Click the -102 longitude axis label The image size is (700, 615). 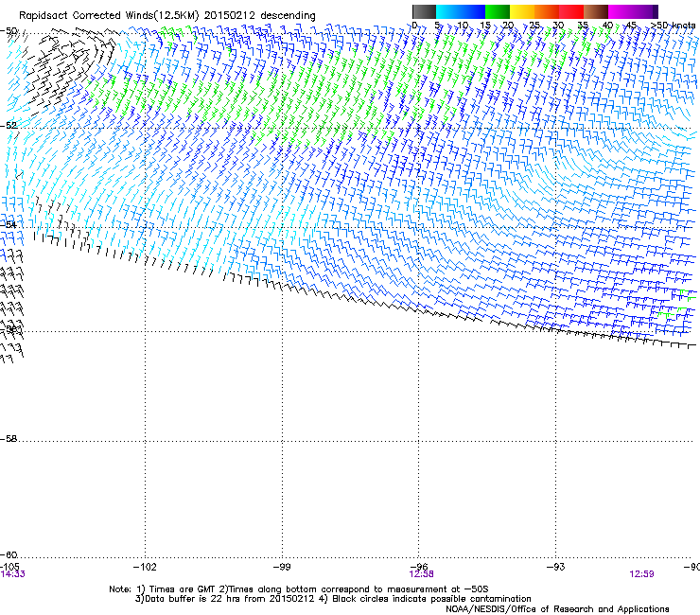coord(145,567)
